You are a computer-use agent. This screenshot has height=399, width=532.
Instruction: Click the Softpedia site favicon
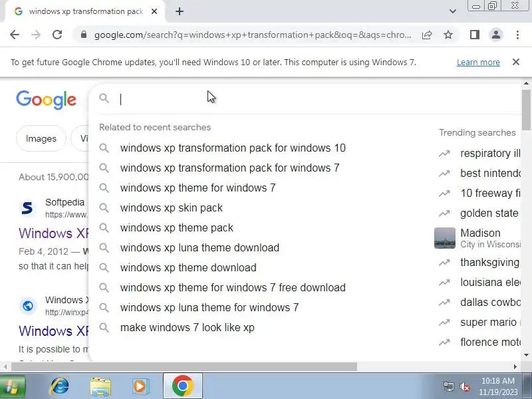27,207
